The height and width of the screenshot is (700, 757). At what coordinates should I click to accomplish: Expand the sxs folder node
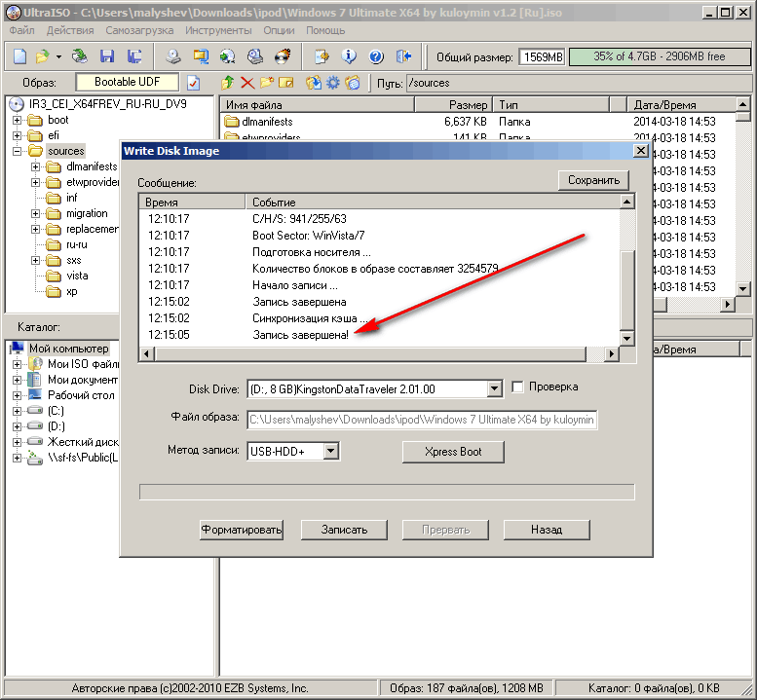[x=35, y=260]
